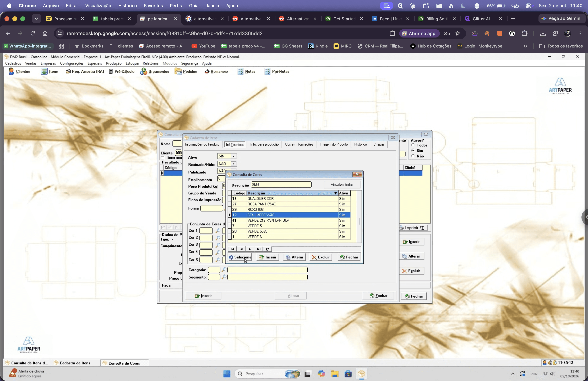This screenshot has width=588, height=381.
Task: Select the Não radio under Ativos?
Action: [x=413, y=156]
